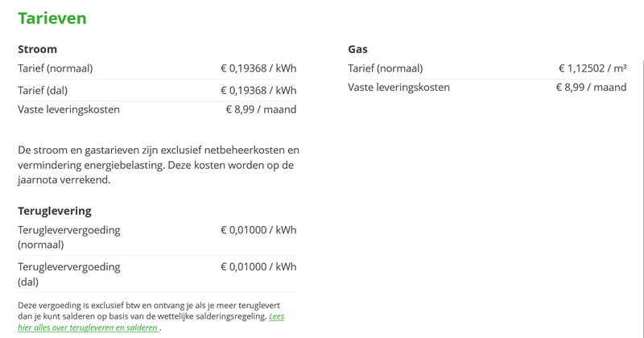Select the Terugleververgoeding (dal) label

point(68,274)
